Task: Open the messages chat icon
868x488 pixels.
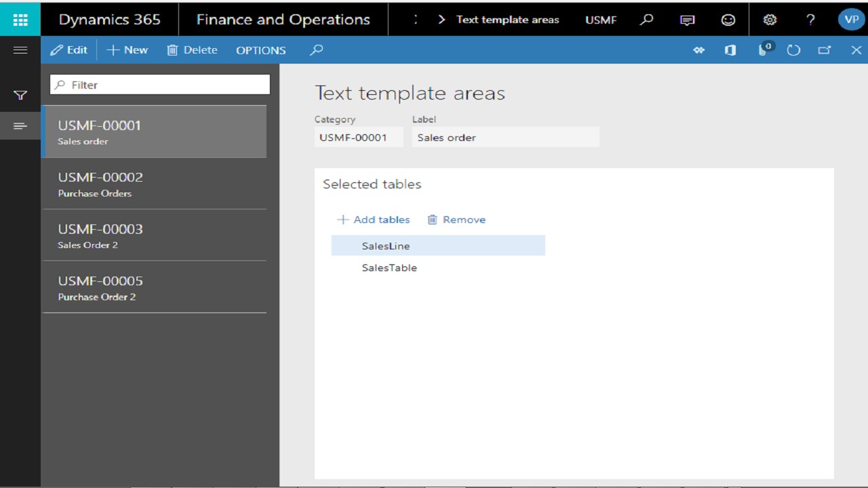Action: coord(688,20)
